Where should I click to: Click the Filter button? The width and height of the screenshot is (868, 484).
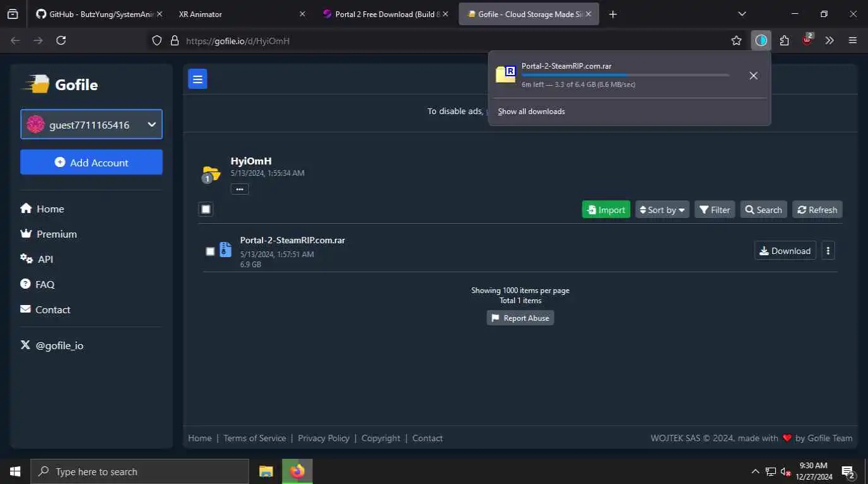pos(715,210)
